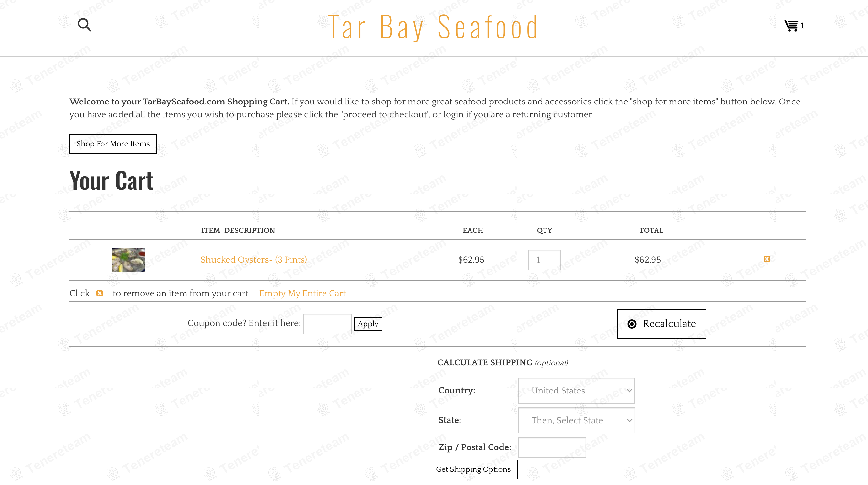
Task: Open the Then, Select State dropdown
Action: coord(576,420)
